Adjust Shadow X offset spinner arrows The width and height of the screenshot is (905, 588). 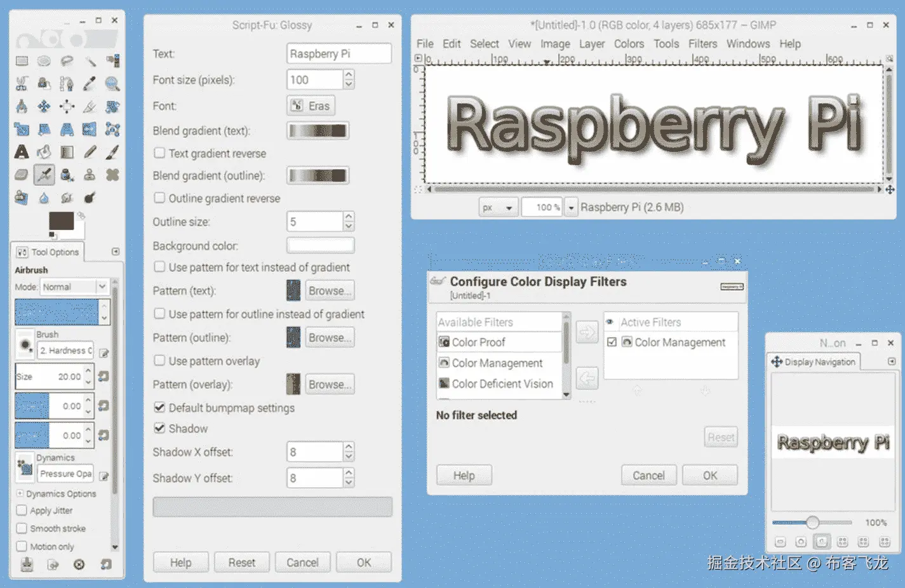349,452
